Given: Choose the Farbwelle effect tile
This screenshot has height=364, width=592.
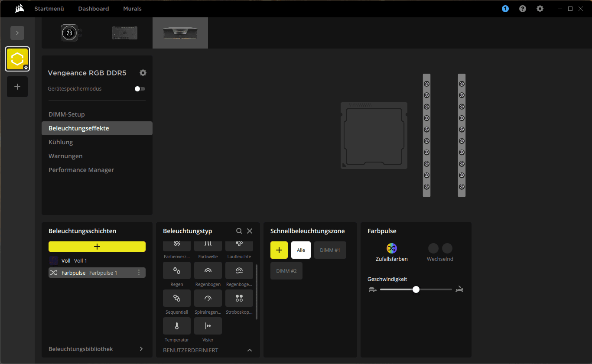Looking at the screenshot, I should click(208, 246).
